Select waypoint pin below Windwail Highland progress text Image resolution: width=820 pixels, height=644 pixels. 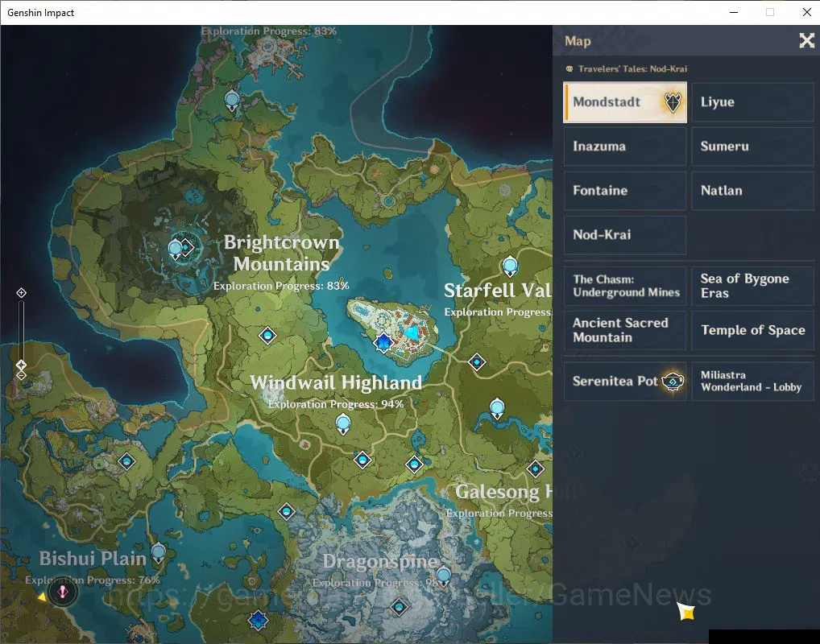pos(342,423)
